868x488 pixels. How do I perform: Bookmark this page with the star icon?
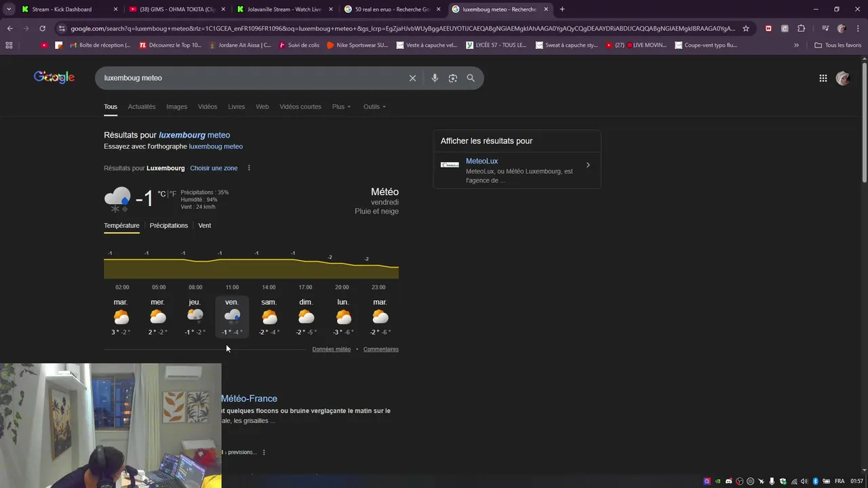tap(746, 28)
